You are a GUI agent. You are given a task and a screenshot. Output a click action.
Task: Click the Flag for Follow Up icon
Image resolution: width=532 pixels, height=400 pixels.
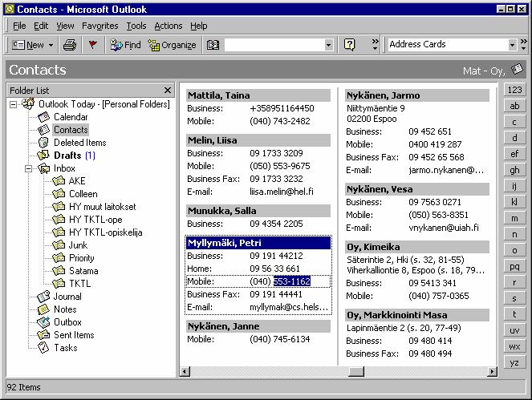tap(92, 44)
